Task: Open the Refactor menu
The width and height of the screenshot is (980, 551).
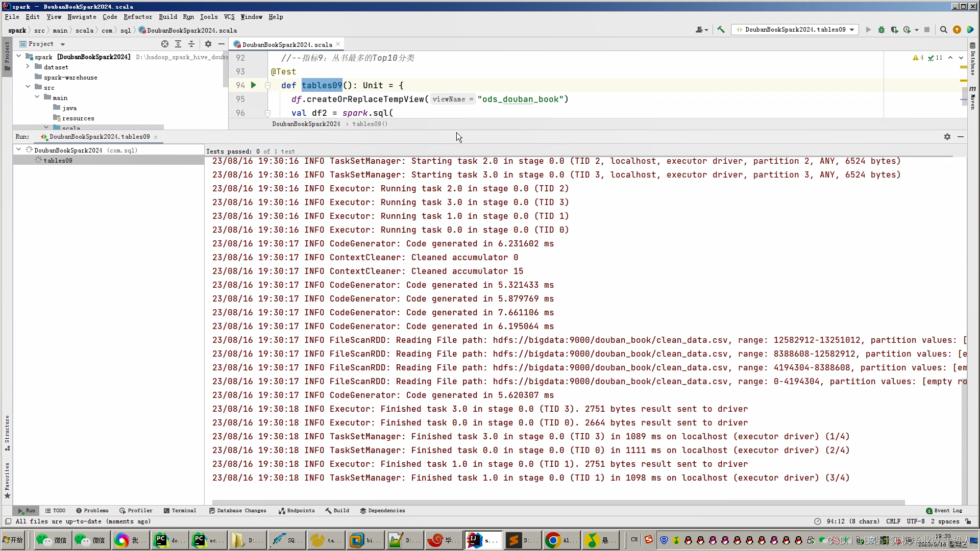Action: (x=137, y=17)
